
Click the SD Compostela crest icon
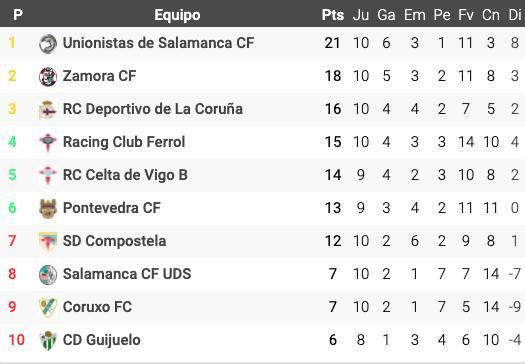[x=48, y=241]
